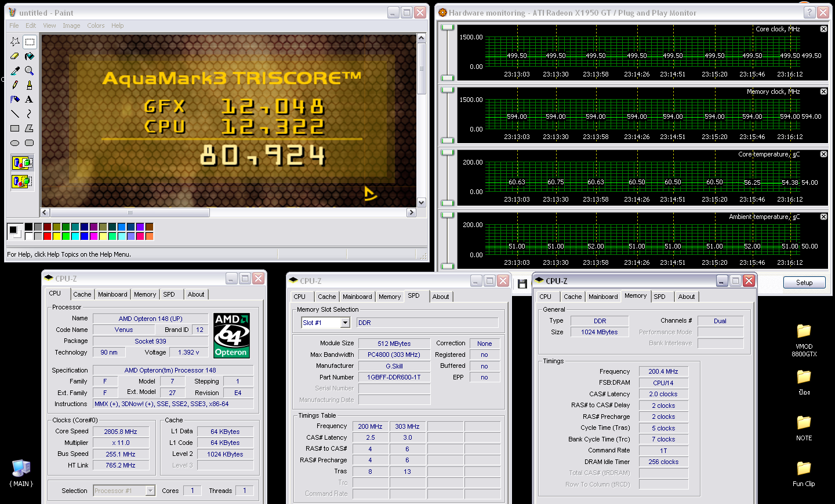Select the rectangular Select tool in Paint
835x504 pixels.
pos(30,42)
